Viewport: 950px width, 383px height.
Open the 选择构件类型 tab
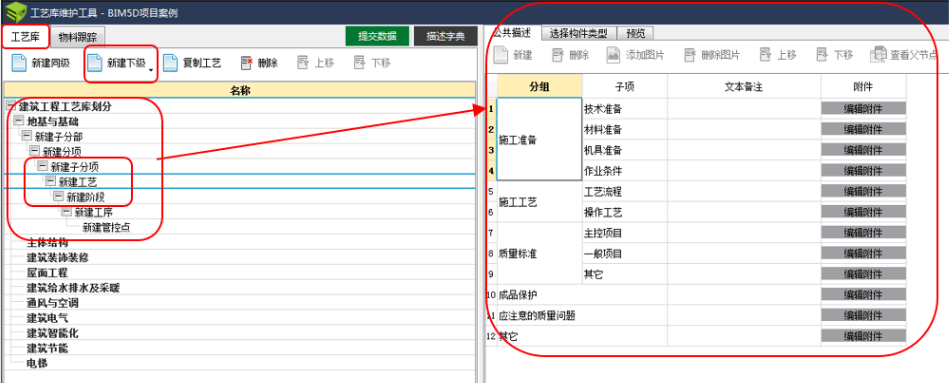click(578, 33)
